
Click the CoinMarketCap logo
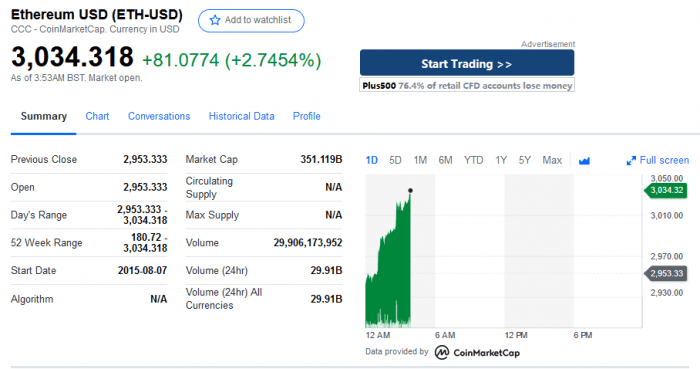tap(477, 352)
